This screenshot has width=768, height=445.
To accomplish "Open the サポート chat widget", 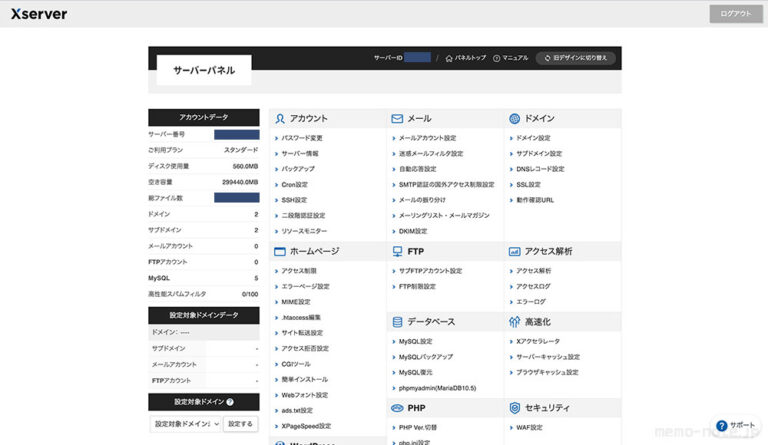I will 735,425.
